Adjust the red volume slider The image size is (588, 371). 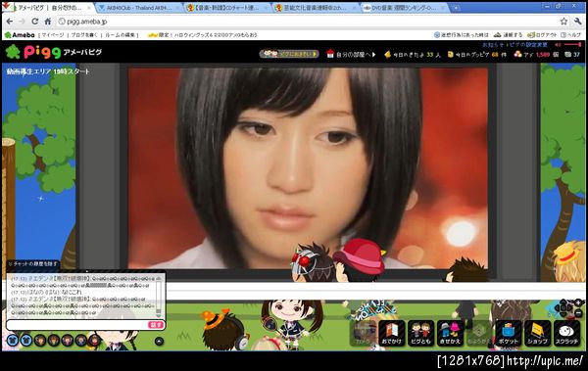(572, 45)
